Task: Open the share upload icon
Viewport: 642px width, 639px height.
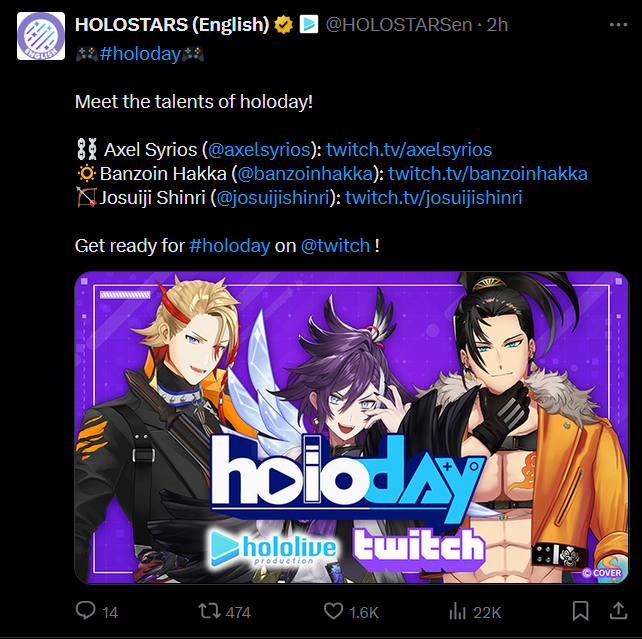Action: pos(618,611)
